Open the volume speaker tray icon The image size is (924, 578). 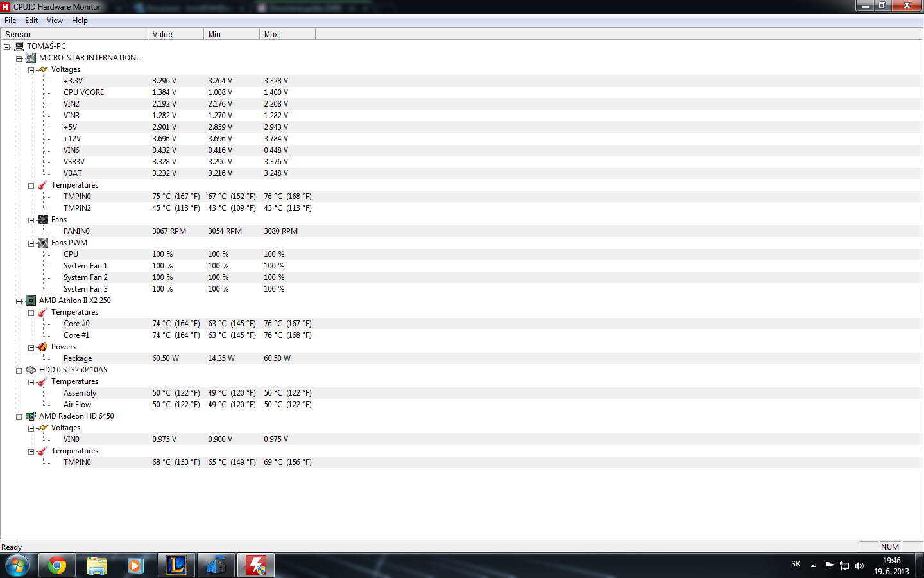pyautogui.click(x=860, y=566)
